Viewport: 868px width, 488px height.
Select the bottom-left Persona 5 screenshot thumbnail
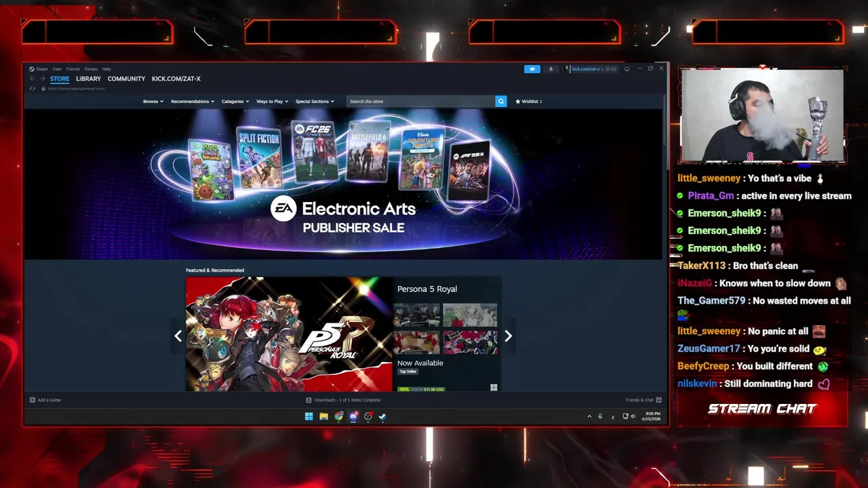coord(416,343)
